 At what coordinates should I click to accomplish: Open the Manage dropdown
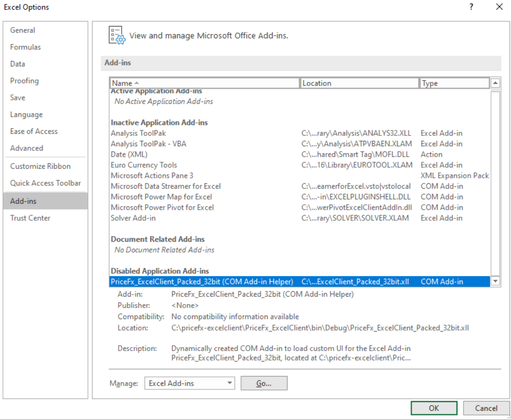click(230, 383)
